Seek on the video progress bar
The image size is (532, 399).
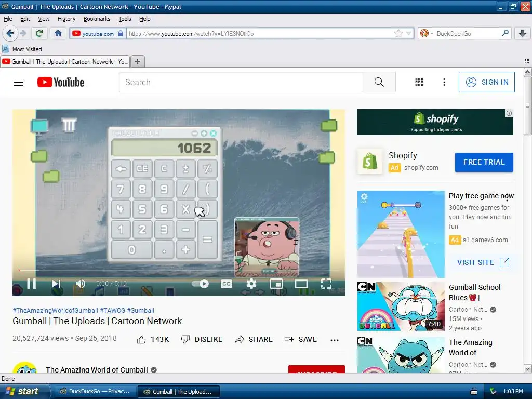179,270
